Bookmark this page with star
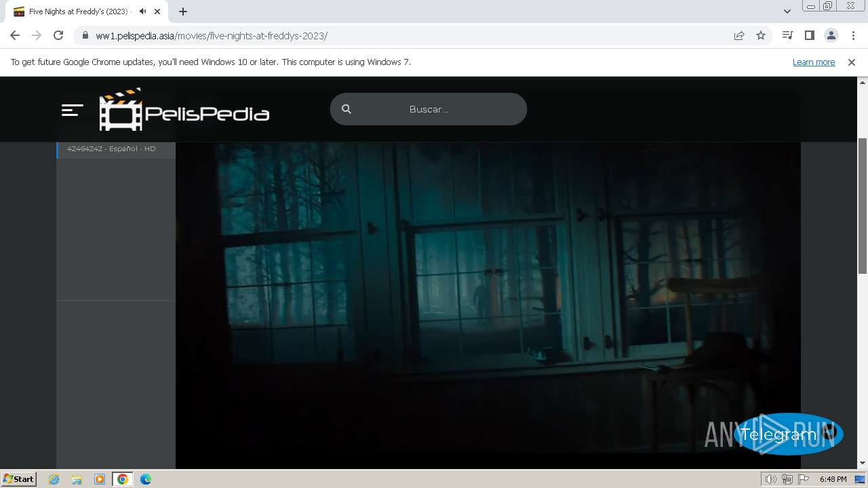Viewport: 868px width, 488px height. pyautogui.click(x=761, y=35)
